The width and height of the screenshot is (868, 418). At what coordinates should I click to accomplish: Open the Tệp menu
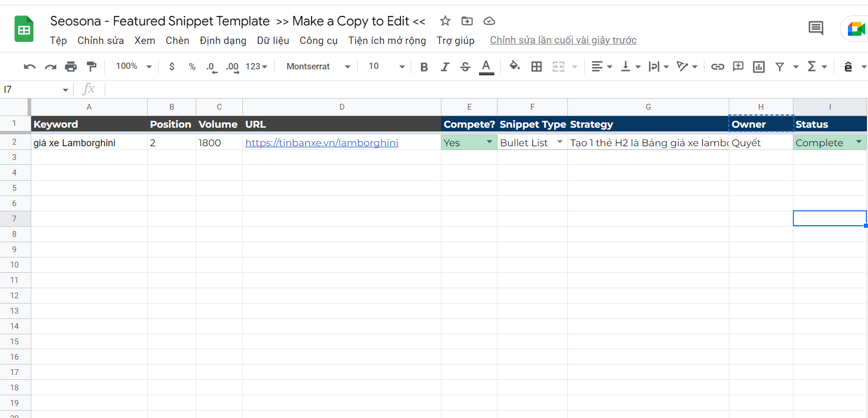58,40
